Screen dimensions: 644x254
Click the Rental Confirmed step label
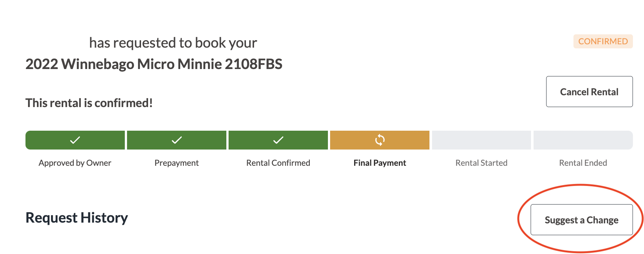pyautogui.click(x=278, y=163)
